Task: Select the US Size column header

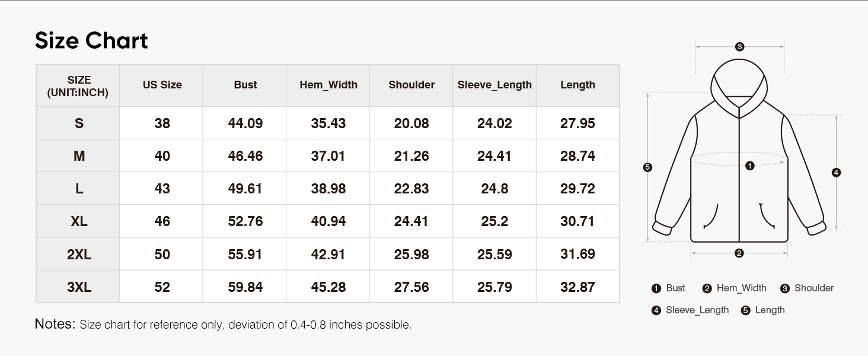Action: [162, 85]
